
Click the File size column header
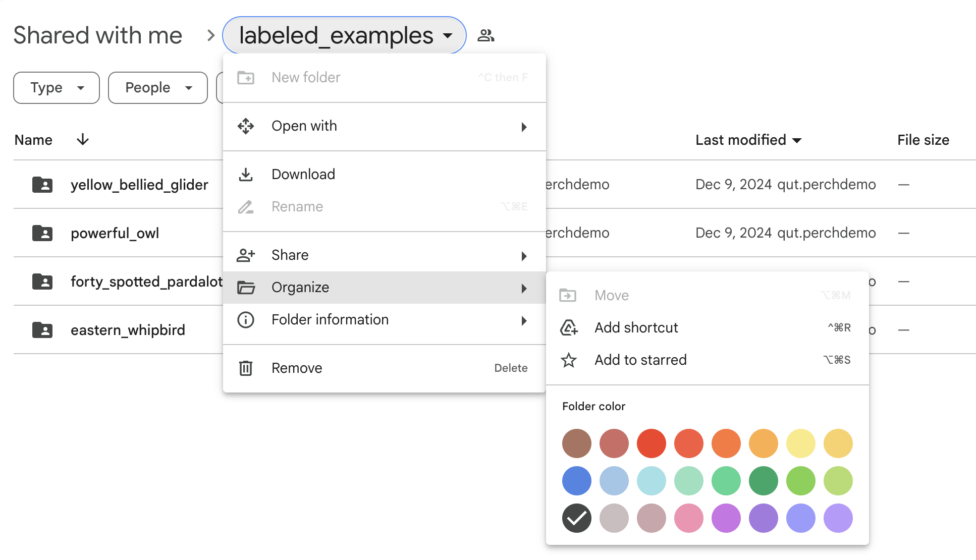click(x=923, y=140)
